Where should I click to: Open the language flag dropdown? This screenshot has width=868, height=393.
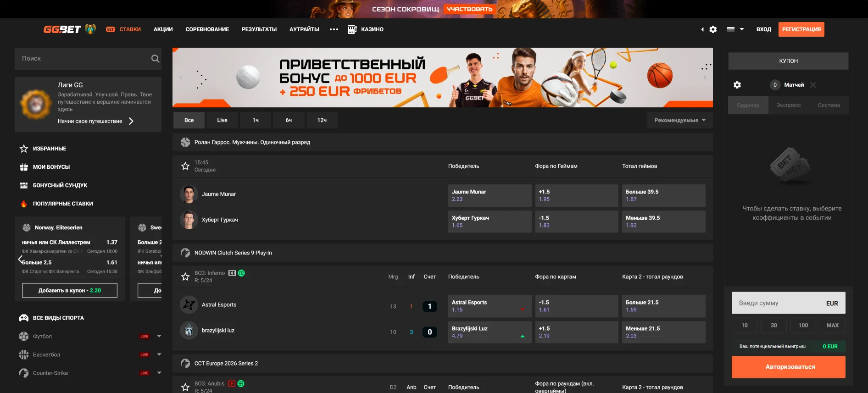pyautogui.click(x=735, y=29)
